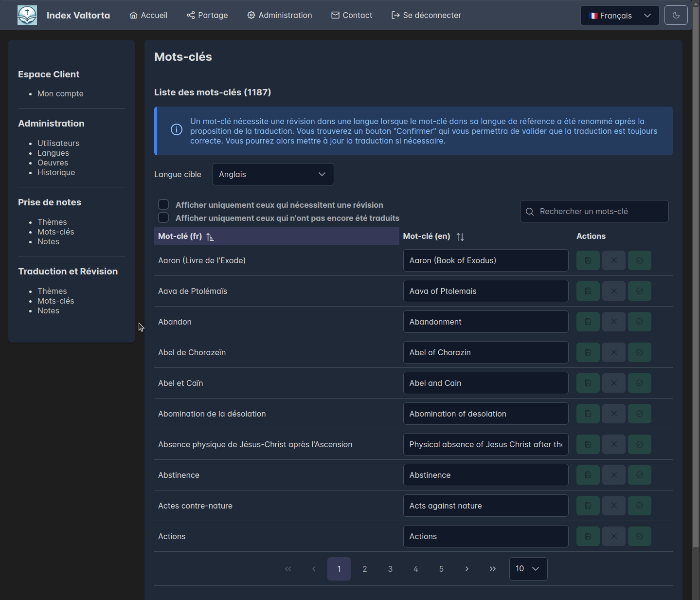Open the rows-per-page dropdown showing 10
The image size is (700, 600).
528,569
